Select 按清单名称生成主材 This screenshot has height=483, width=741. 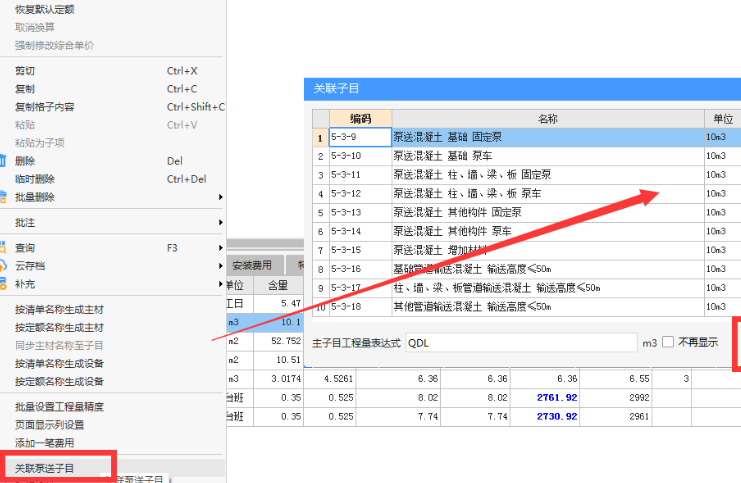[x=59, y=310]
